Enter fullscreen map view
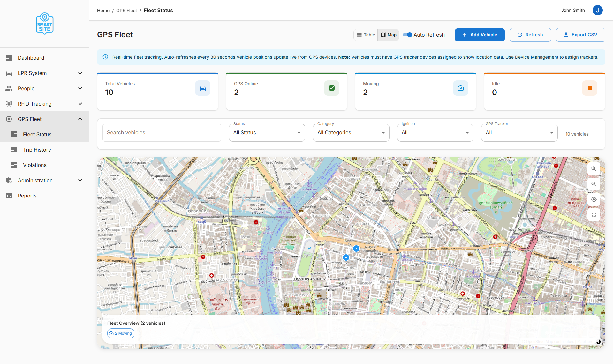613x364 pixels. pos(594,215)
